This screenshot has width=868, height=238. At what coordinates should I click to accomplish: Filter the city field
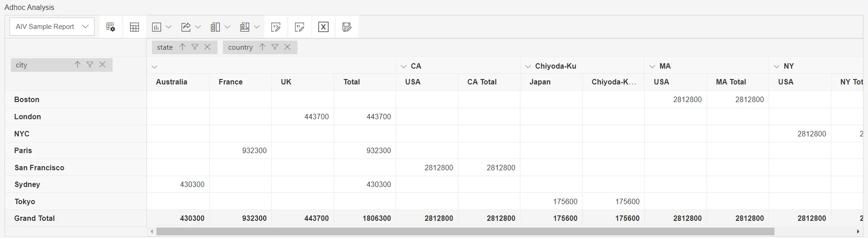(x=90, y=65)
